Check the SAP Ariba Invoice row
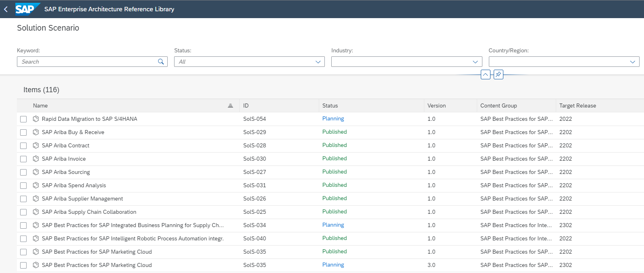The width and height of the screenshot is (644, 273). coord(23,159)
